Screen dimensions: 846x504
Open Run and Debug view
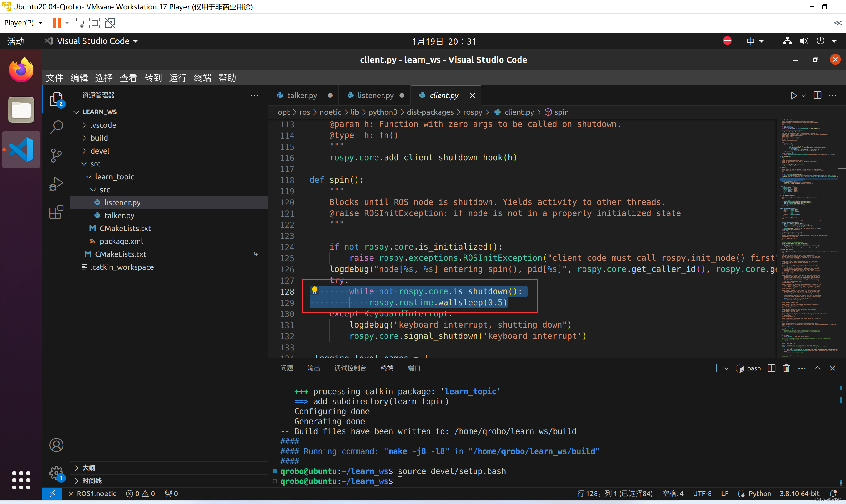point(56,184)
